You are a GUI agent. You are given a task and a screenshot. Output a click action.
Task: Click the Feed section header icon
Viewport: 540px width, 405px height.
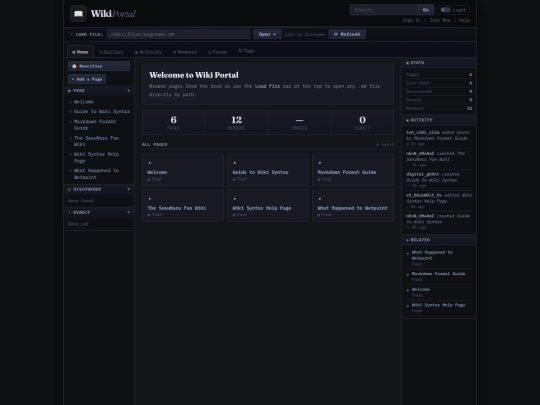pos(69,91)
